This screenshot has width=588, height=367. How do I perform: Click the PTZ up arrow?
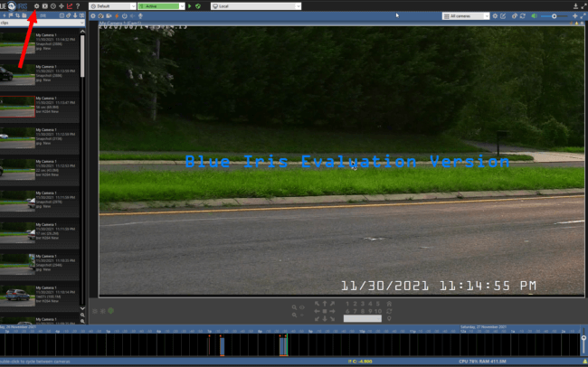pos(325,304)
